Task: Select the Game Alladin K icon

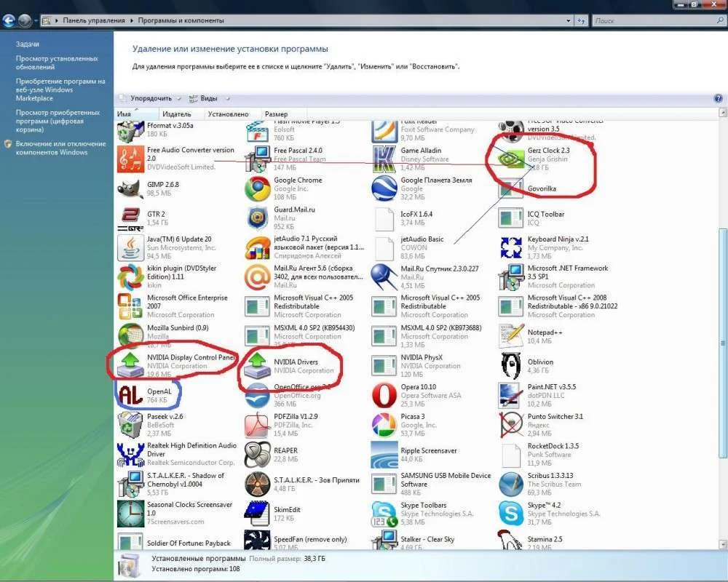Action: [384, 159]
